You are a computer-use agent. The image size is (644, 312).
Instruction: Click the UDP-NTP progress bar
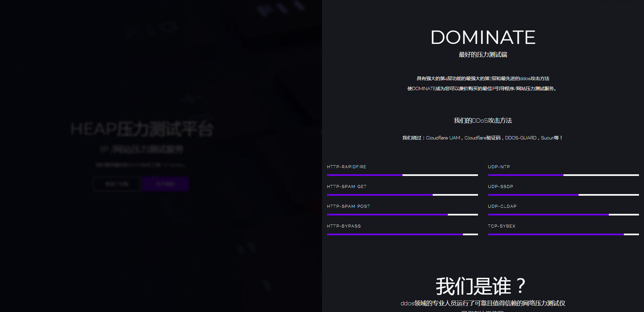click(x=563, y=175)
